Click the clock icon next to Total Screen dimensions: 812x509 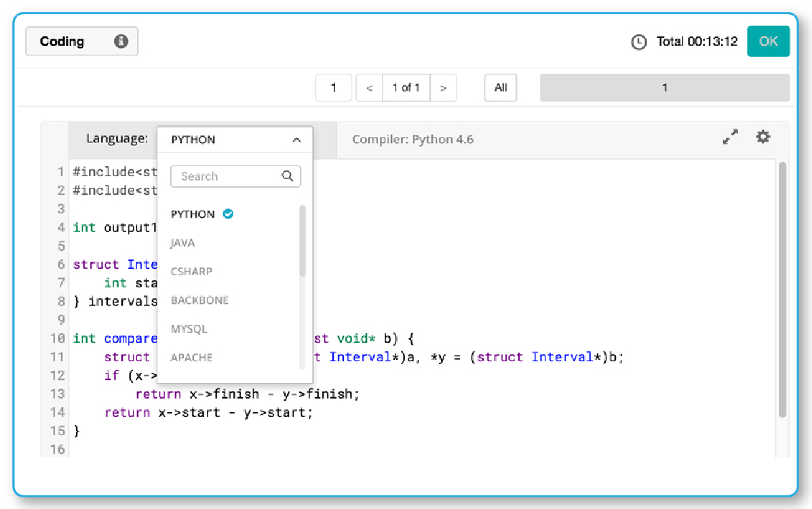pos(638,42)
